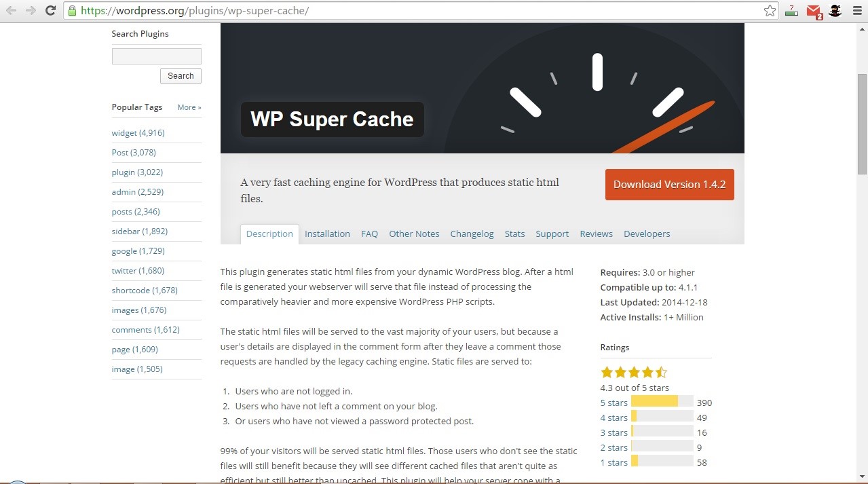Screen dimensions: 868x484
Task: Click the green counter extension icon
Action: pos(791,11)
